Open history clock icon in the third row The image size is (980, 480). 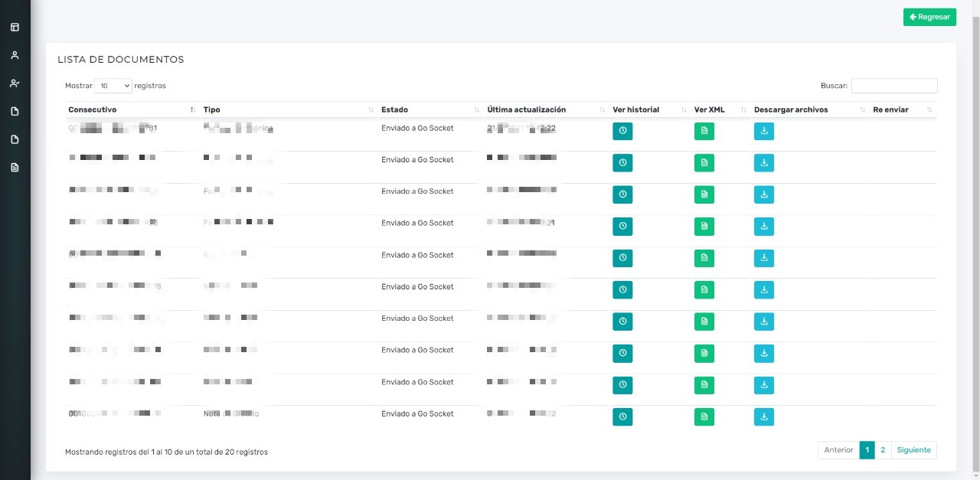pyautogui.click(x=622, y=194)
